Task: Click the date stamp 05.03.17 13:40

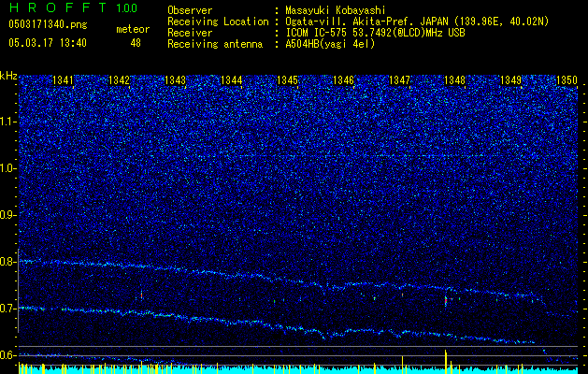Action: point(48,43)
